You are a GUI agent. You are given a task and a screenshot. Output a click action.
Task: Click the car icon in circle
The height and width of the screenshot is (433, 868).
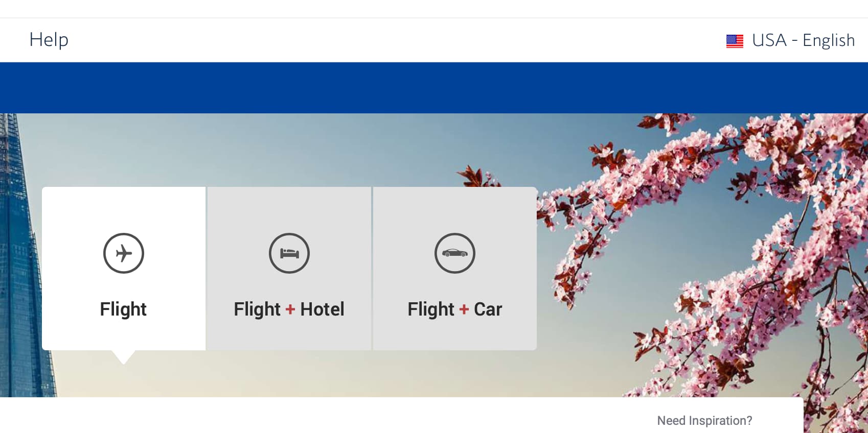pyautogui.click(x=455, y=253)
